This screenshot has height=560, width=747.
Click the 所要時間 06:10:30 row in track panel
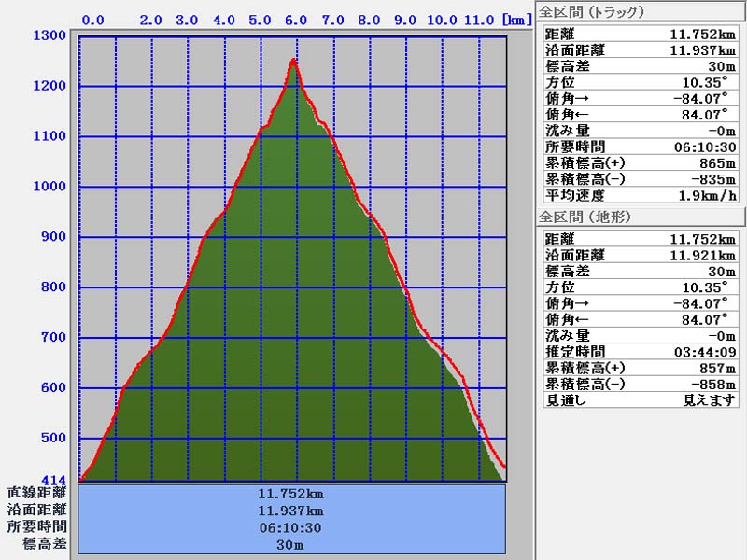pyautogui.click(x=641, y=147)
